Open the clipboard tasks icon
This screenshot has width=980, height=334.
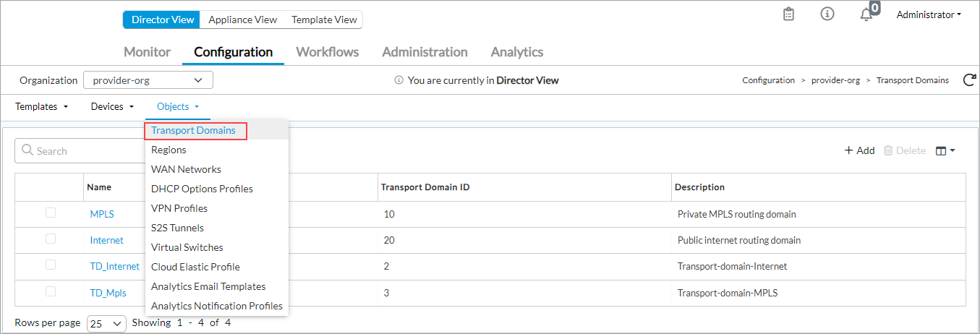pyautogui.click(x=789, y=14)
